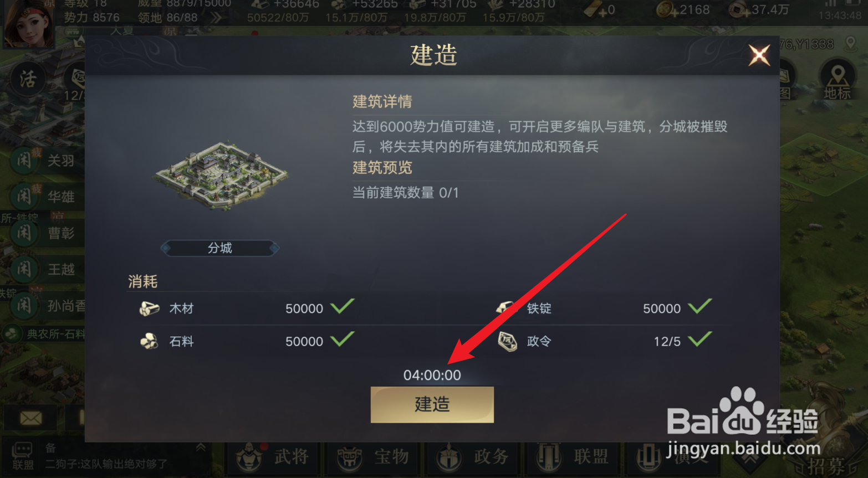This screenshot has width=868, height=478.
Task: Expand the resource bar double-chevron arrow
Action: pyautogui.click(x=216, y=18)
